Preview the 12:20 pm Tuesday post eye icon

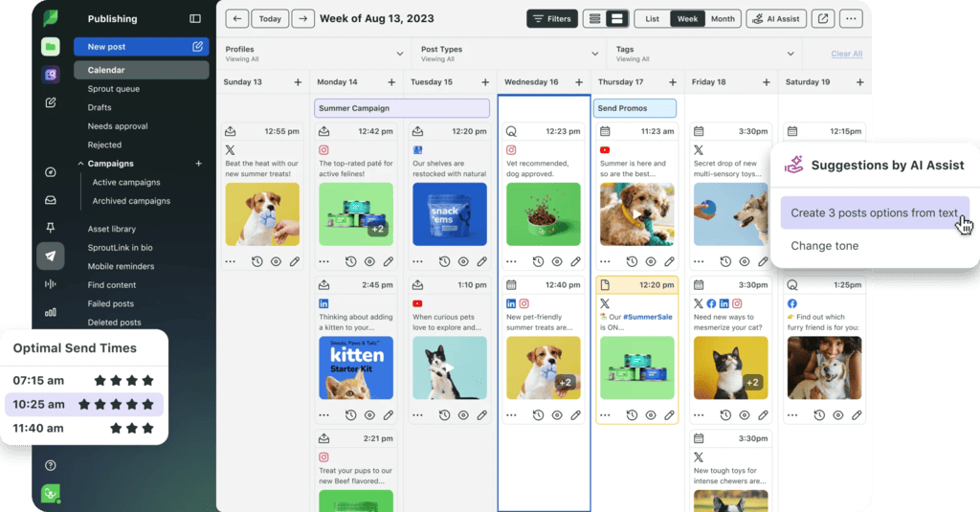coord(463,262)
